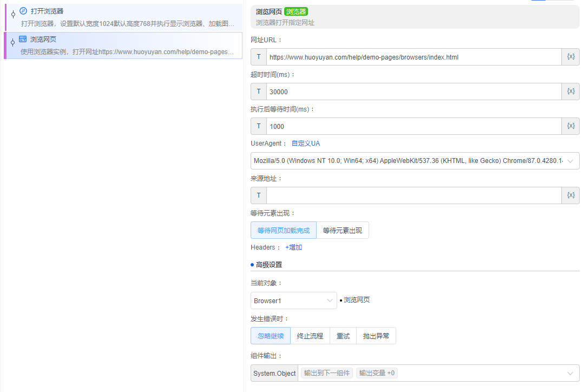Click the browser window icon of 浏览网页 step
Screen dimensions: 584x392
pos(23,39)
